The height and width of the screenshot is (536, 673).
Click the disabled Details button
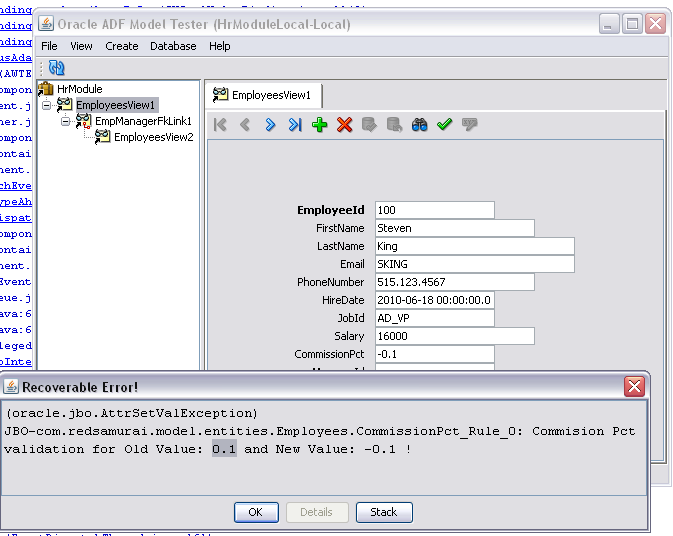317,512
